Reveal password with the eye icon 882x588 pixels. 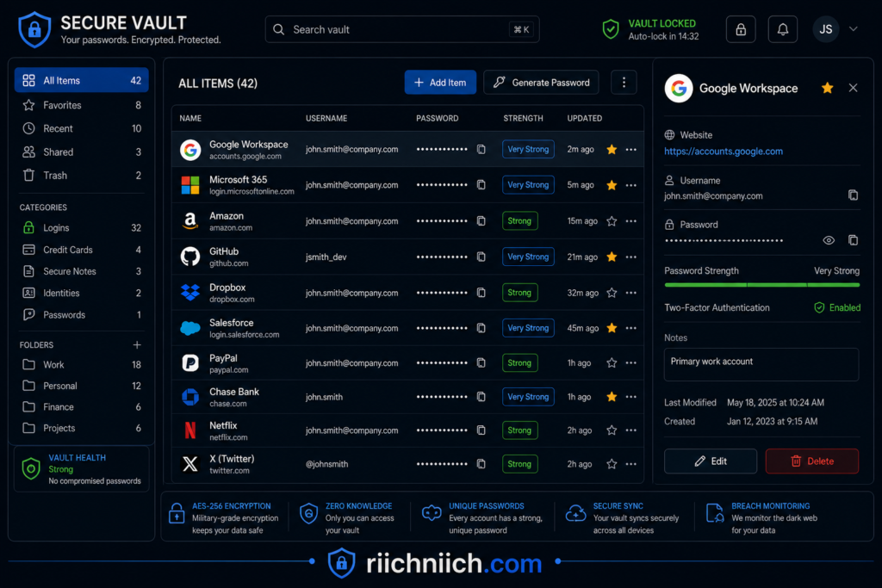click(829, 240)
